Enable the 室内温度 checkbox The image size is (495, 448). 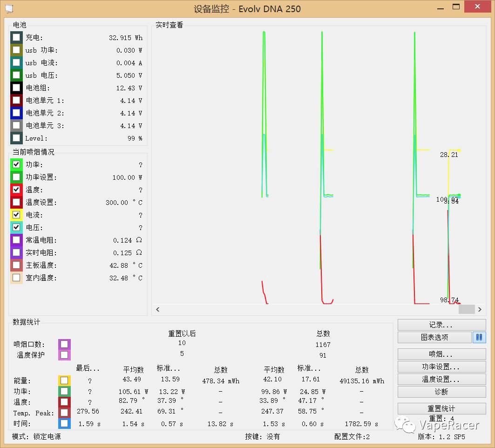(x=16, y=278)
